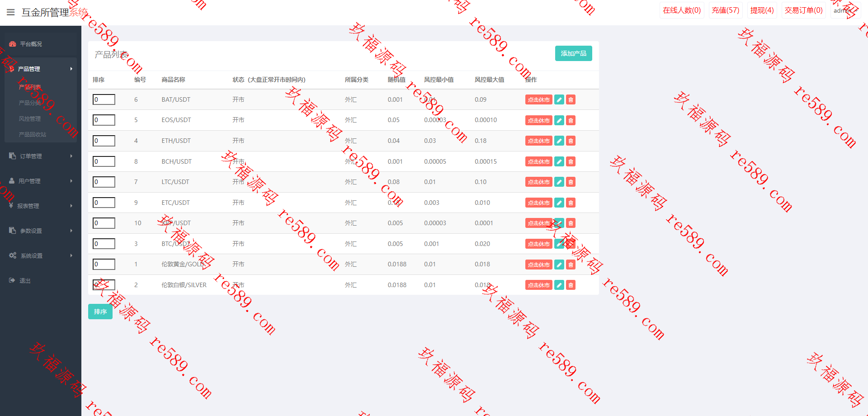Edit the ETH/USDT product via pencil icon
This screenshot has width=868, height=416.
[559, 141]
